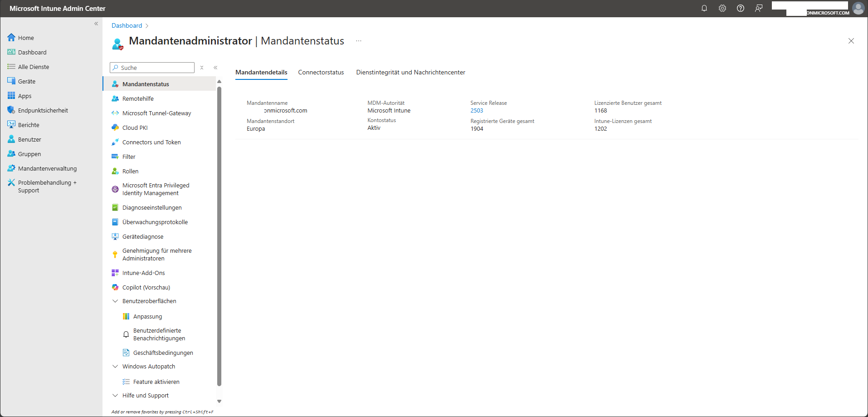The height and width of the screenshot is (417, 868).
Task: Open Dienstintegrität und Nachrichtencenter tab
Action: pos(411,72)
